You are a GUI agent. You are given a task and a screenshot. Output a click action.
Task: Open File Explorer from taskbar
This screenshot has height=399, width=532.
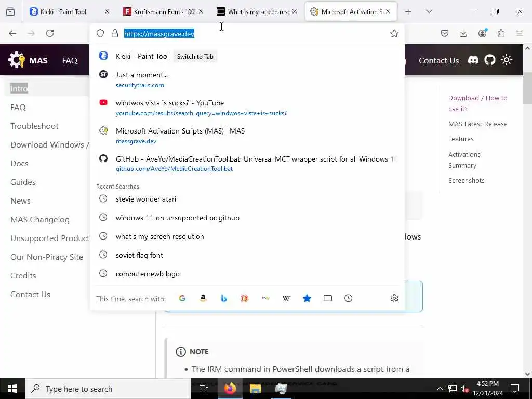point(255,389)
